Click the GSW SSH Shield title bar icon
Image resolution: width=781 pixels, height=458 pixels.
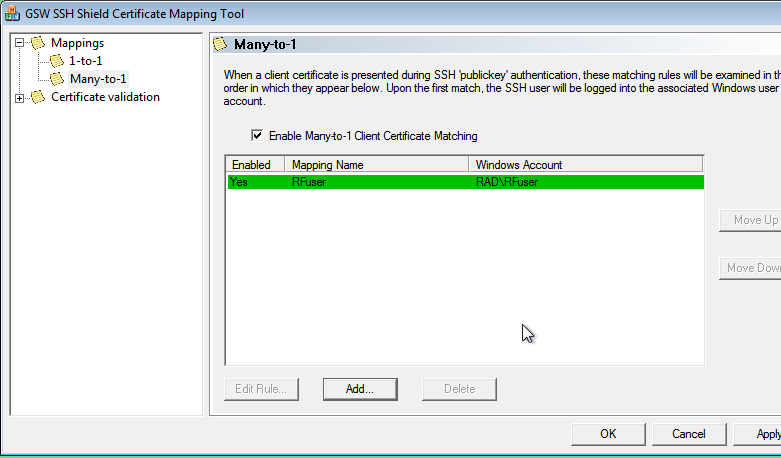coord(12,13)
